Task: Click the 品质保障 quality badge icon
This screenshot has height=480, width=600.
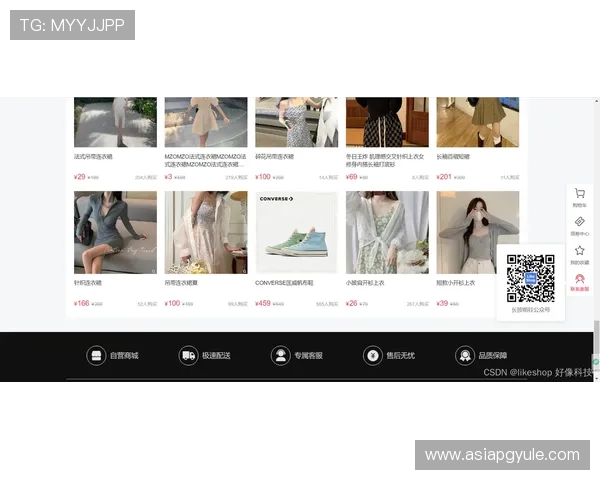Action: point(465,355)
